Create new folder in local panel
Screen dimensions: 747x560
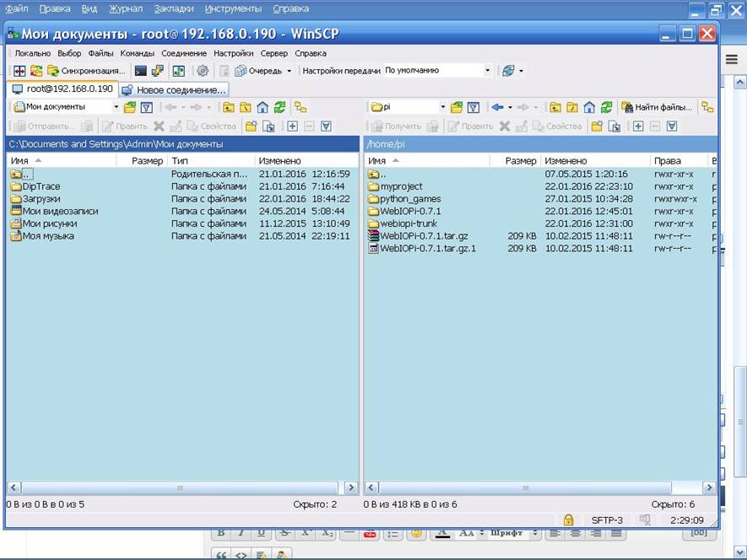(x=251, y=127)
